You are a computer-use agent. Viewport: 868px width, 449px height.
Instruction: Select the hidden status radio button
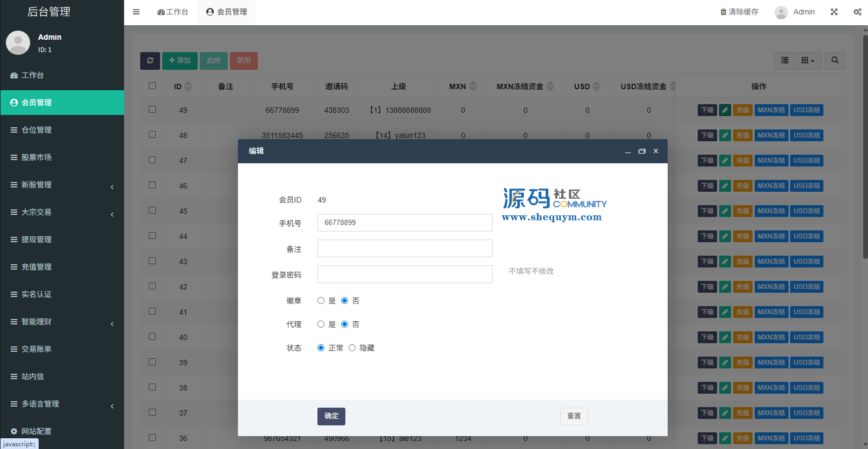[x=352, y=348]
